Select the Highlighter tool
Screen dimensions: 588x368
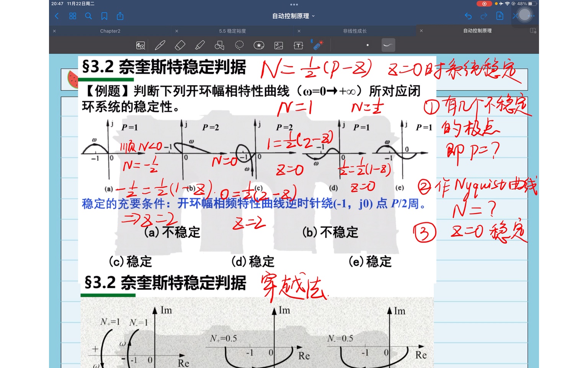pyautogui.click(x=199, y=45)
